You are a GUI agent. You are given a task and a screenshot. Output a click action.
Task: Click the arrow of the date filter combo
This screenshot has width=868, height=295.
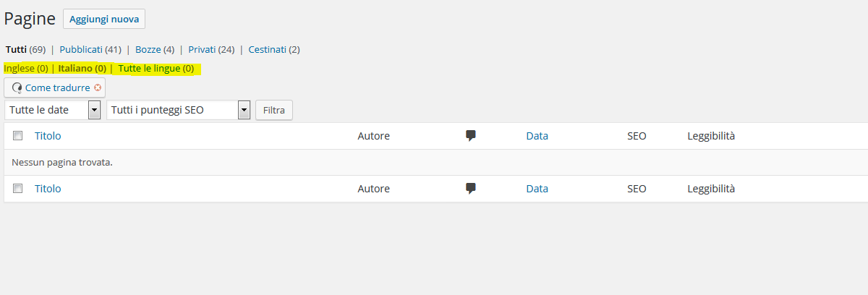(94, 110)
